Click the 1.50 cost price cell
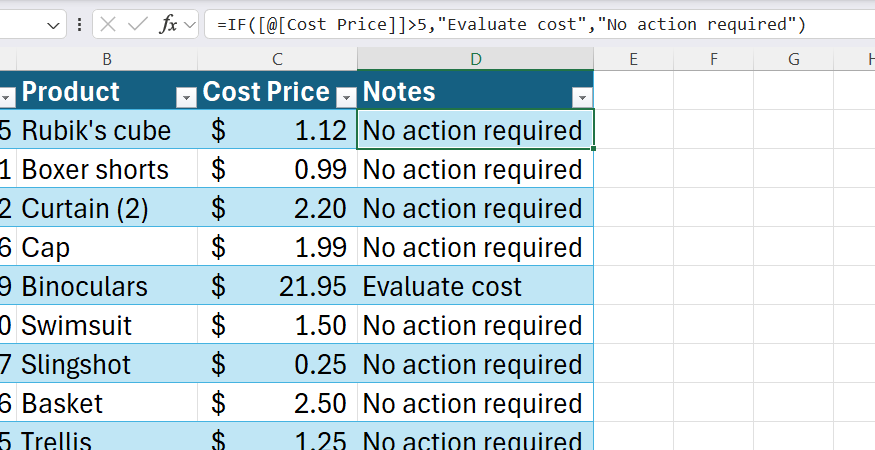Viewport: 875px width, 450px height. pyautogui.click(x=277, y=325)
